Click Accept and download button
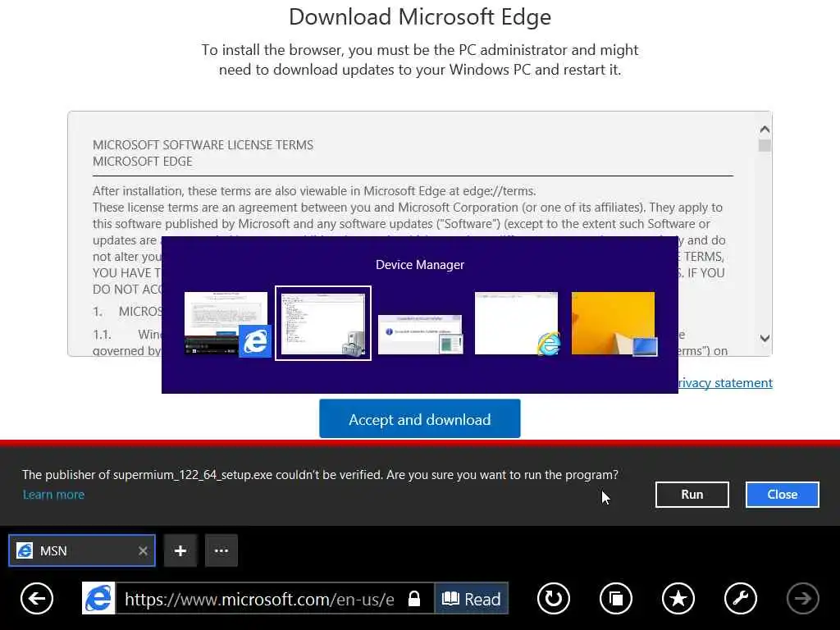This screenshot has height=630, width=840. tap(419, 419)
